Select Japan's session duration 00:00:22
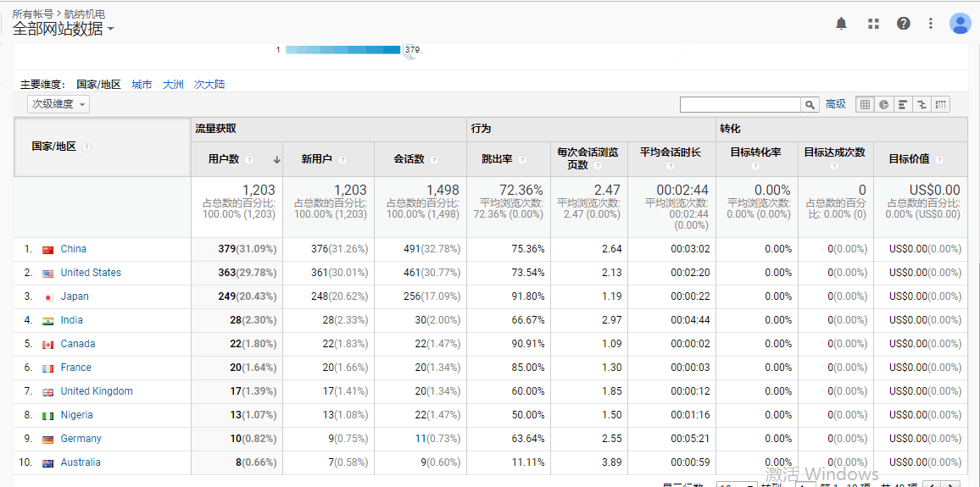This screenshot has height=487, width=980. 691,296
